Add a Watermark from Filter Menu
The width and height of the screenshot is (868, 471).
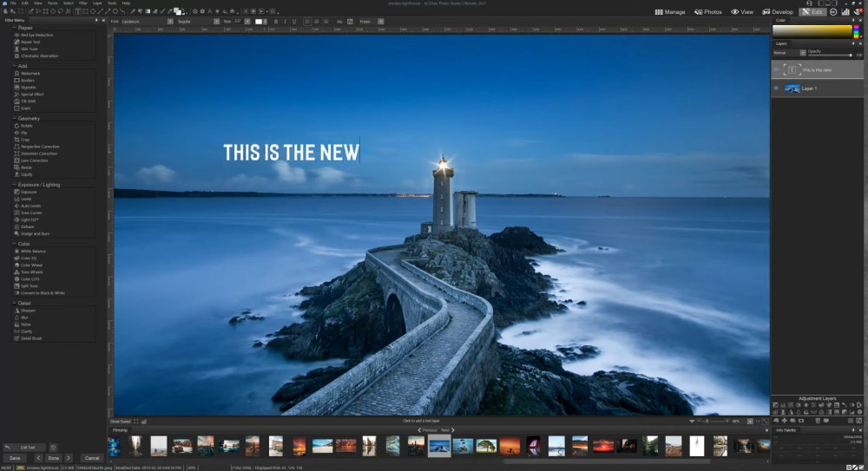(27, 73)
